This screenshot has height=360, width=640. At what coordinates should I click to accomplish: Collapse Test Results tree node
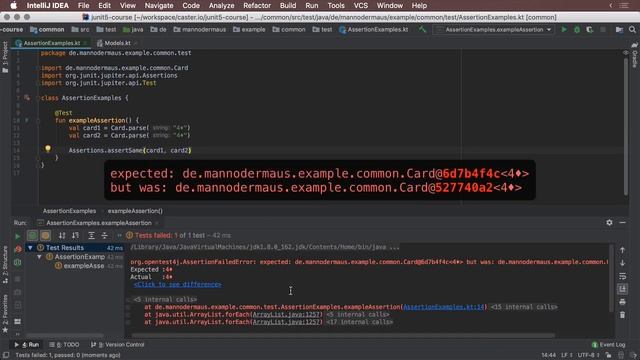tap(30, 248)
